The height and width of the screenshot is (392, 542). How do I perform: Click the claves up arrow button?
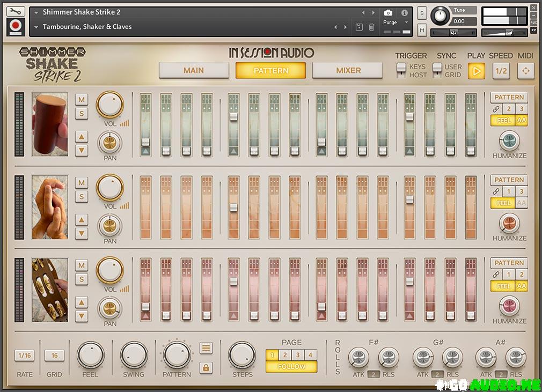tap(82, 137)
